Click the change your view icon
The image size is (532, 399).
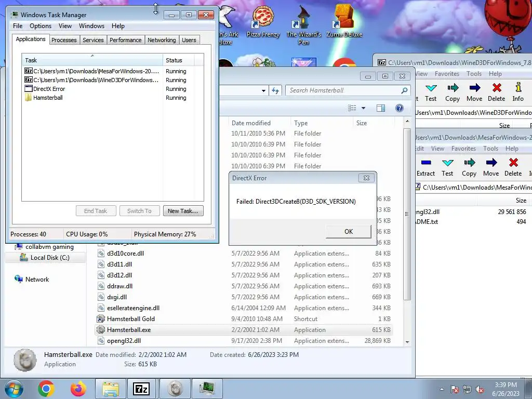click(352, 108)
